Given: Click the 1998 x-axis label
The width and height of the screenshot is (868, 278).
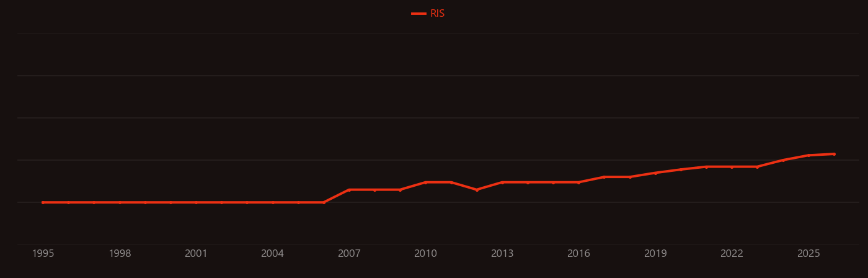Looking at the screenshot, I should [120, 254].
